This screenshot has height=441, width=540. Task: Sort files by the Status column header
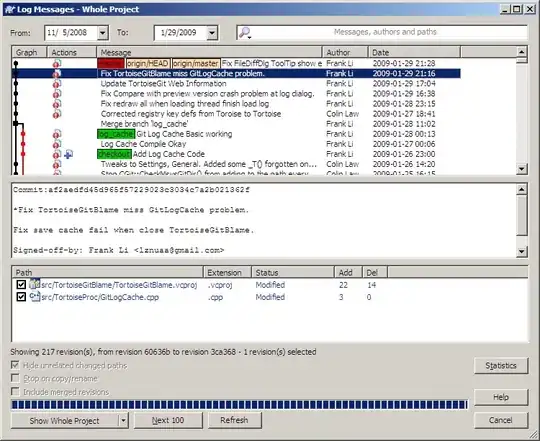coord(293,272)
